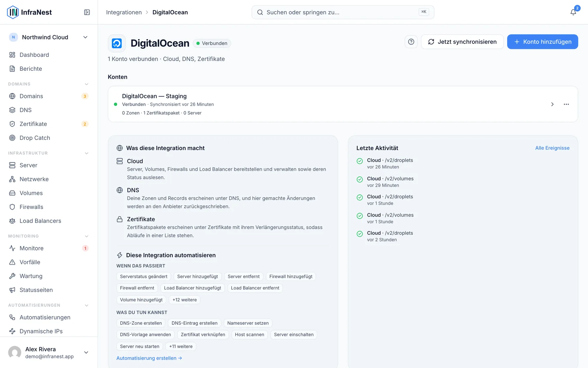Click the Dynamische IPs icon
This screenshot has width=588, height=368.
point(12,331)
